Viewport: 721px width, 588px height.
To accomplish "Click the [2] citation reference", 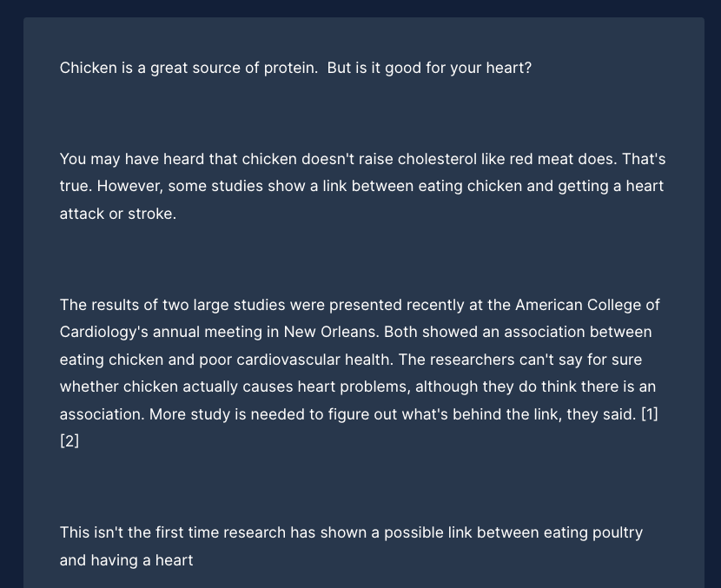I will click(x=69, y=441).
